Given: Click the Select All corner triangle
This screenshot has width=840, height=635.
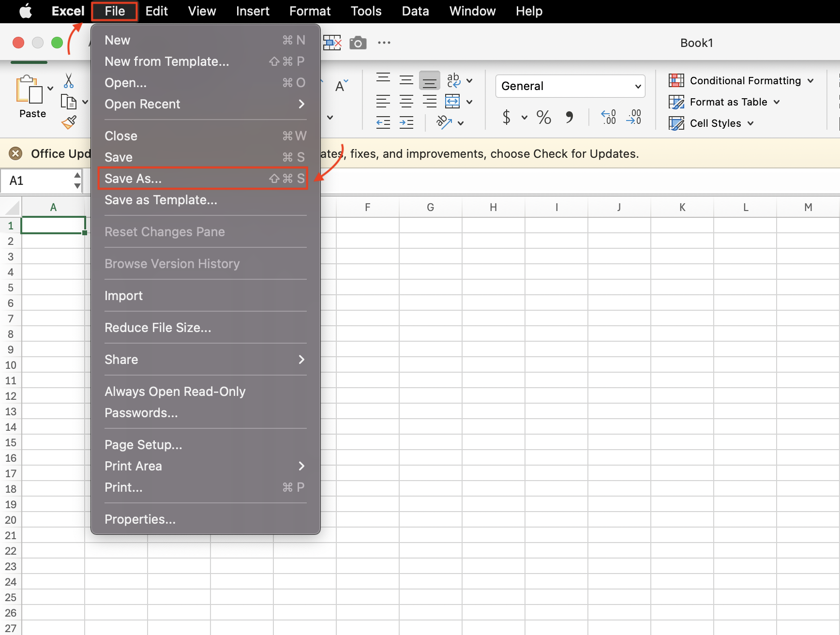Looking at the screenshot, I should click(11, 208).
